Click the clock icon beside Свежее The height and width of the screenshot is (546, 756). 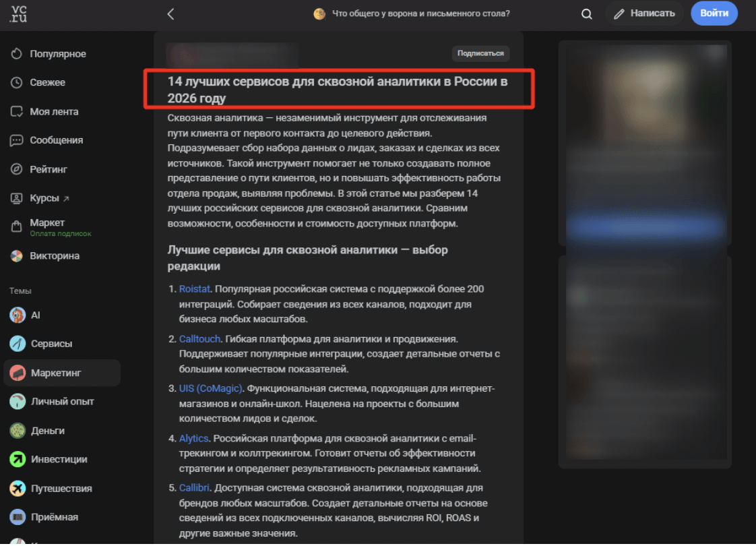click(x=16, y=82)
